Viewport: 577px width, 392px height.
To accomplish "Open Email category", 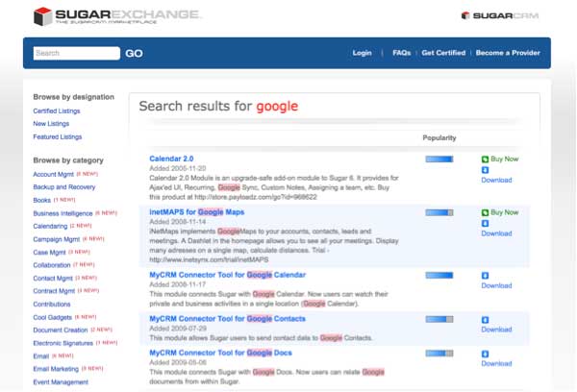I will click(x=40, y=356).
